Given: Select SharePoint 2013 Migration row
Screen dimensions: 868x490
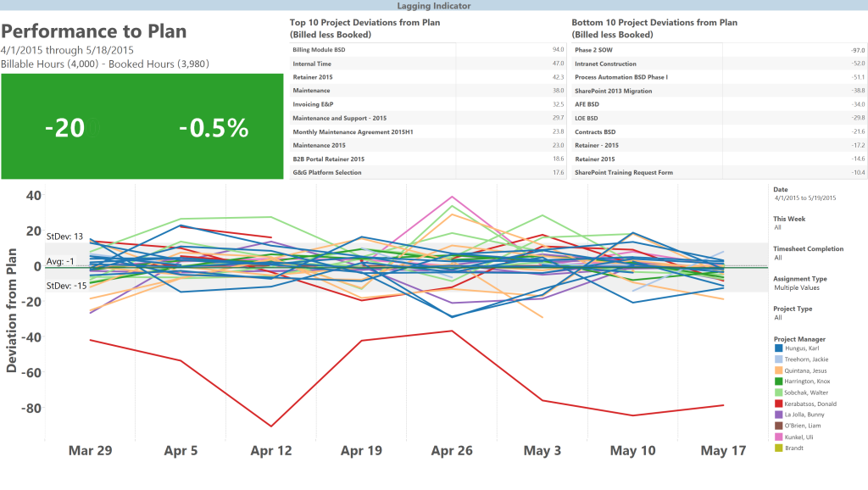Looking at the screenshot, I should (720, 91).
